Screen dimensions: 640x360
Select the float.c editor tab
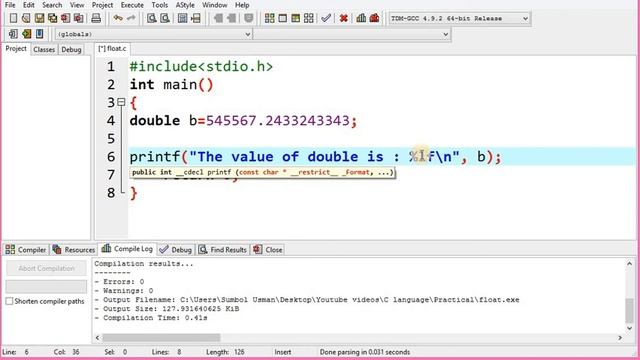point(112,49)
